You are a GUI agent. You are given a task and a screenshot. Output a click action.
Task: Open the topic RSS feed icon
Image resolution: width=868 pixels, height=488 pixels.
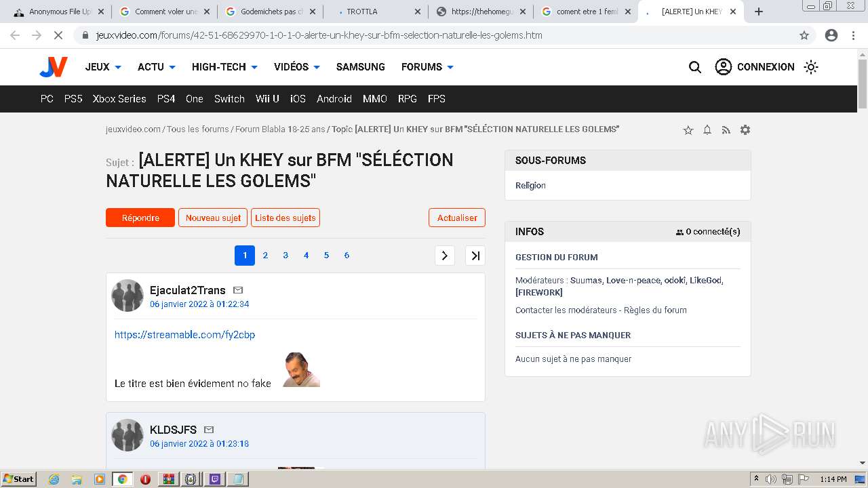point(726,130)
